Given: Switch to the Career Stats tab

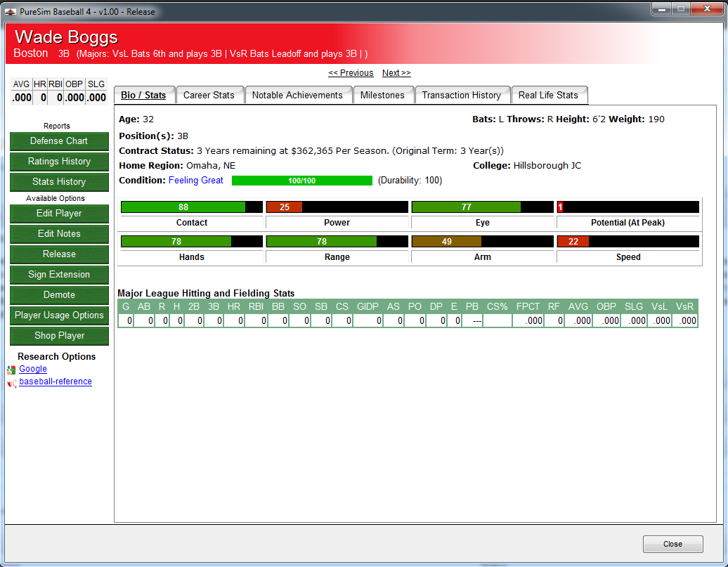Looking at the screenshot, I should point(210,95).
